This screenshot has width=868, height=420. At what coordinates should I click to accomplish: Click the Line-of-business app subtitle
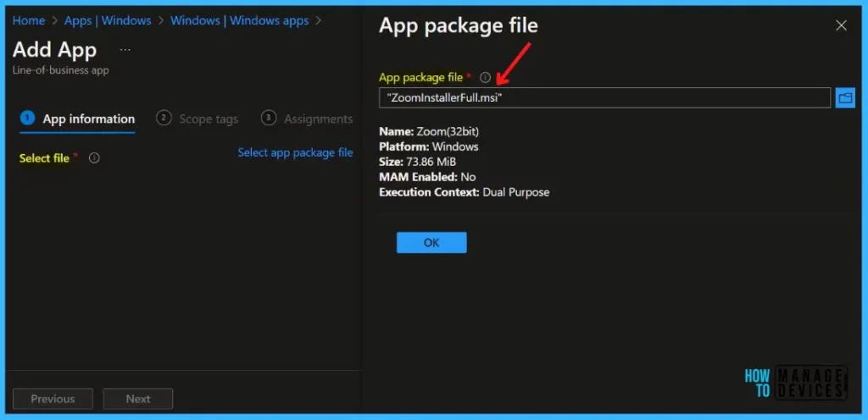(x=60, y=70)
